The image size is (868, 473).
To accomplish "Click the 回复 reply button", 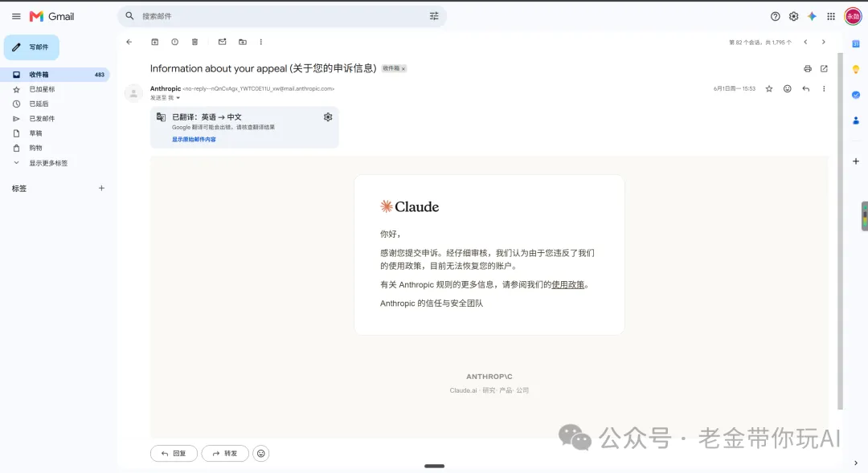I will pyautogui.click(x=174, y=453).
